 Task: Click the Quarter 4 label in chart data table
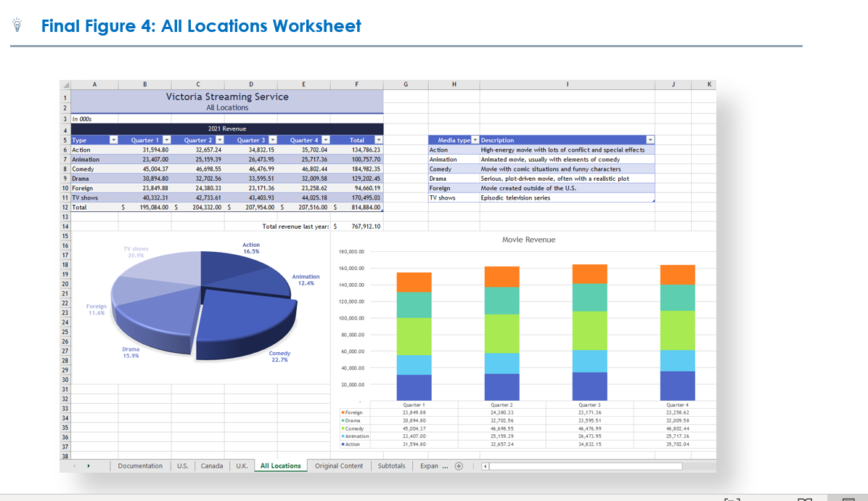coord(678,404)
